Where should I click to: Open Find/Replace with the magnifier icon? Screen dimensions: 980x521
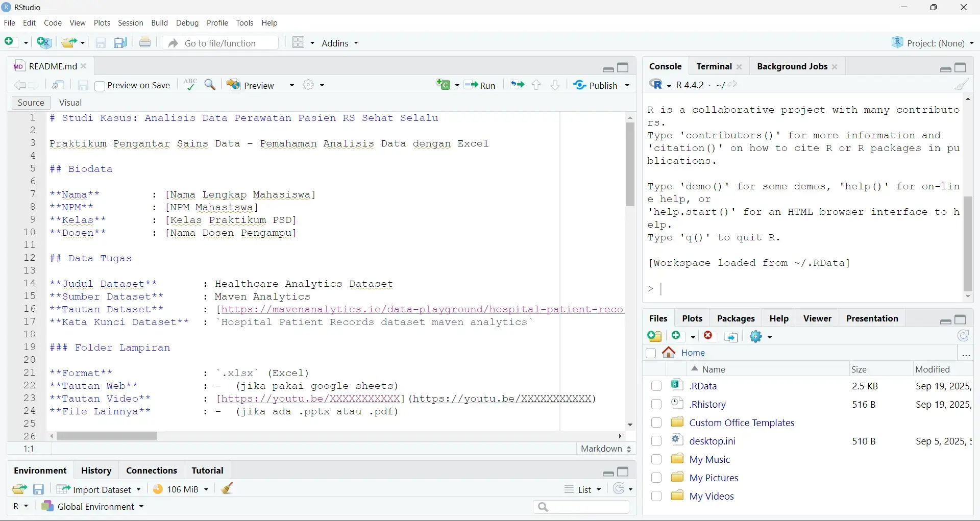[x=209, y=85]
